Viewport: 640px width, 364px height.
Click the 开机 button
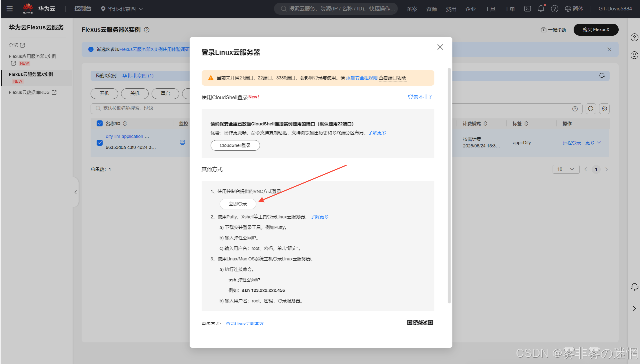(x=104, y=93)
